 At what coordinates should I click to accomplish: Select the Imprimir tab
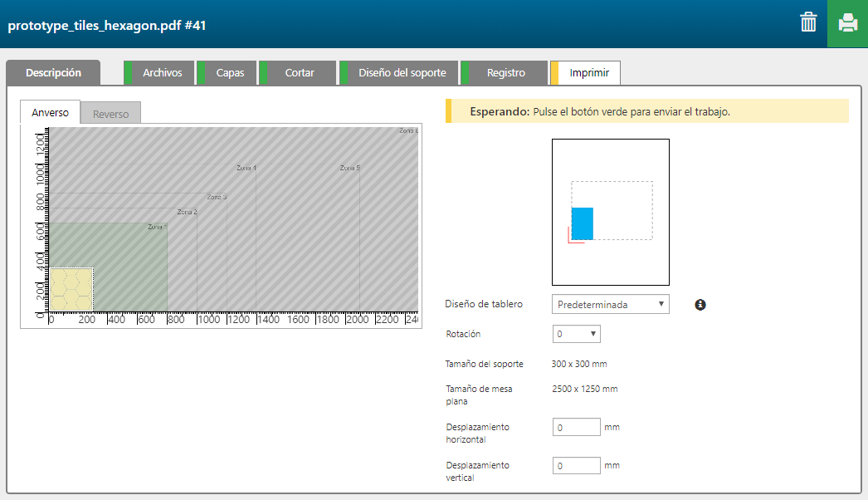click(x=589, y=72)
